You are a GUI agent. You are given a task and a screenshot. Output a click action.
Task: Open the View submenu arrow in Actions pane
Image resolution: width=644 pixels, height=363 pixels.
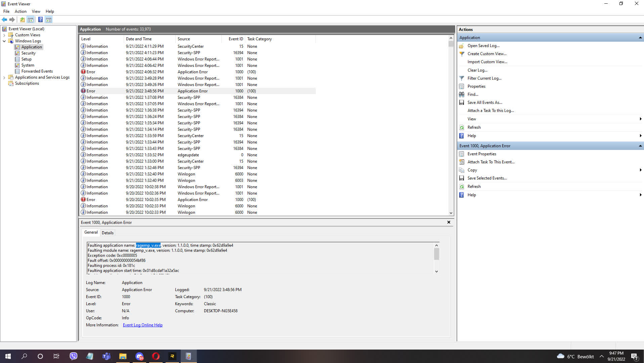coord(640,119)
